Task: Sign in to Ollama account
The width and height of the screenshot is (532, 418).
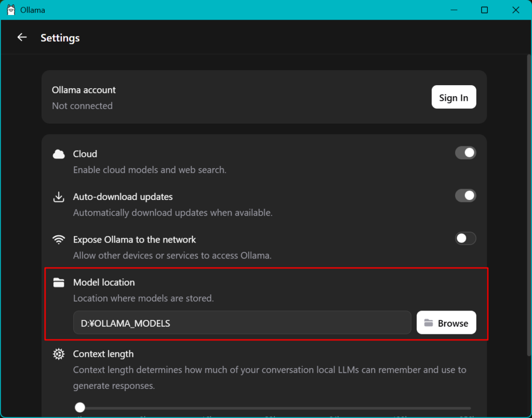Action: point(454,97)
